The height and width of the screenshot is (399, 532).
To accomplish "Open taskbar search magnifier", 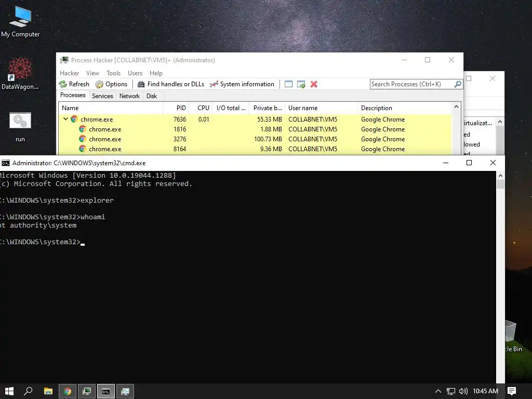I will tap(28, 391).
